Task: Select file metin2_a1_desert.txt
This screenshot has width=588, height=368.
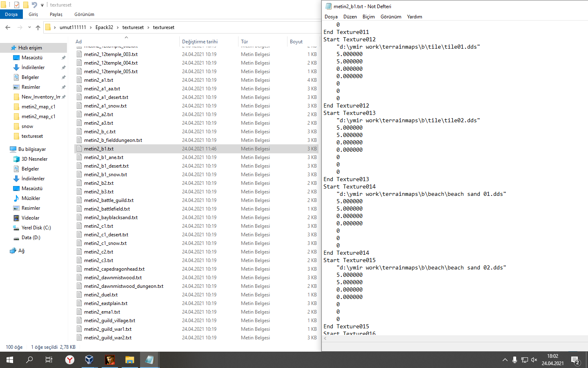Action: 106,97
